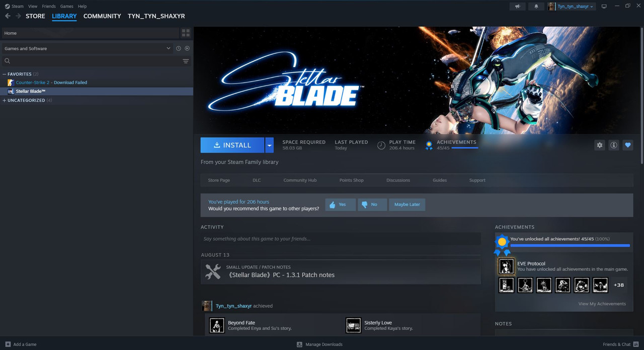Open the ACHIEVEMENTS 45/45 summary
Image resolution: width=644 pixels, height=350 pixels.
457,145
